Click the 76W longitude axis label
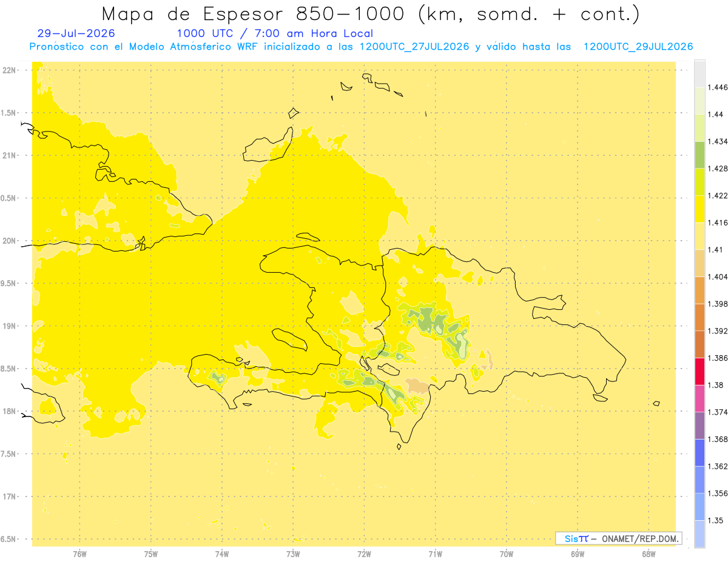This screenshot has width=728, height=562. pos(79,554)
